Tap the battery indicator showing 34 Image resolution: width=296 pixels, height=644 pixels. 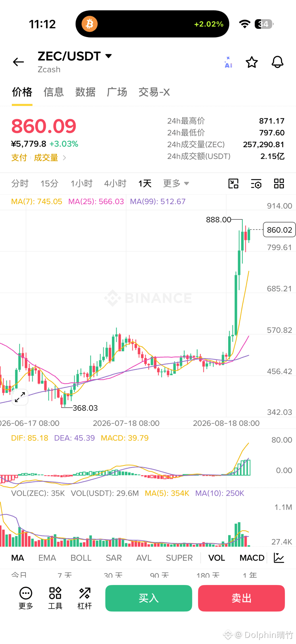tap(264, 24)
